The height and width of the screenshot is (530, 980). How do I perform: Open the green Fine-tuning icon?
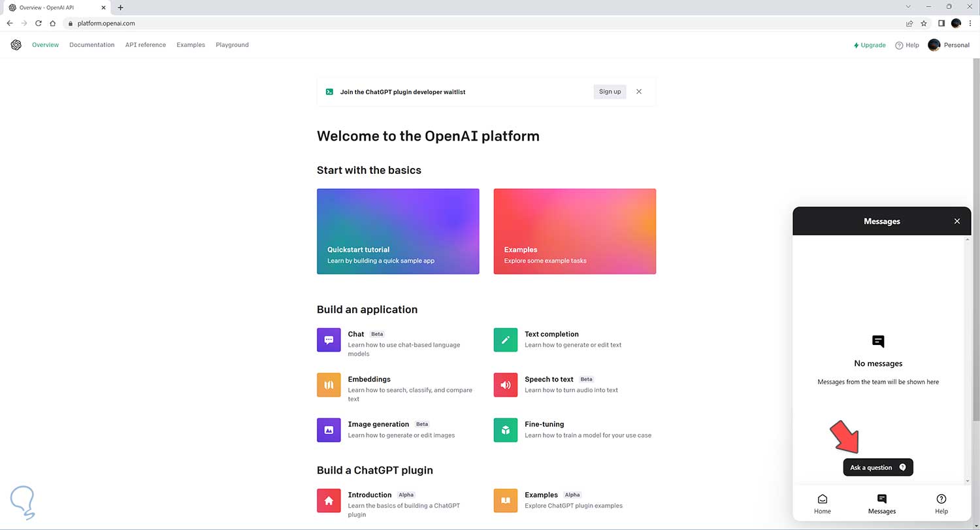(x=506, y=430)
